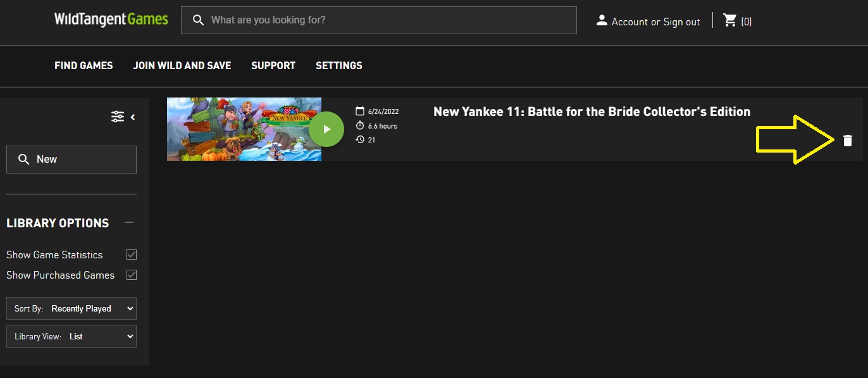Image resolution: width=868 pixels, height=378 pixels.
Task: Click the stopwatch icon next to 6.6 hours
Action: (x=360, y=125)
